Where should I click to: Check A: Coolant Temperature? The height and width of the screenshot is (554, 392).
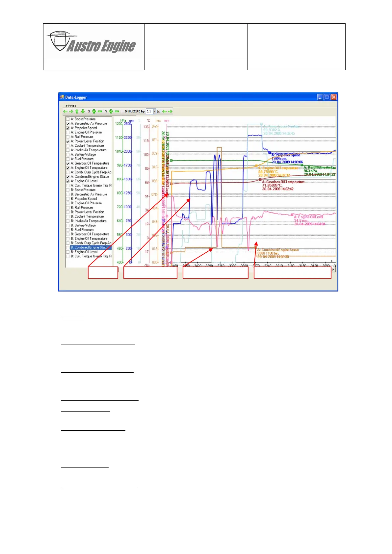tap(68, 146)
